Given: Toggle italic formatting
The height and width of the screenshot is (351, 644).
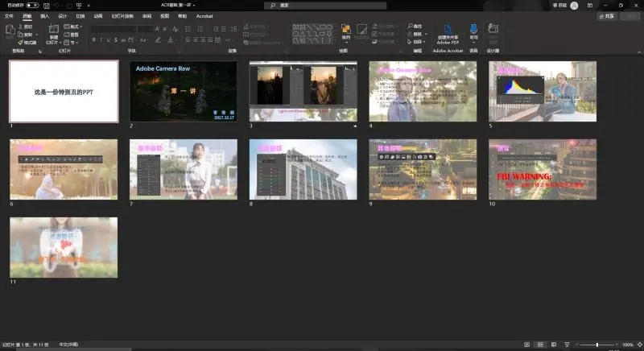Looking at the screenshot, I should point(101,39).
